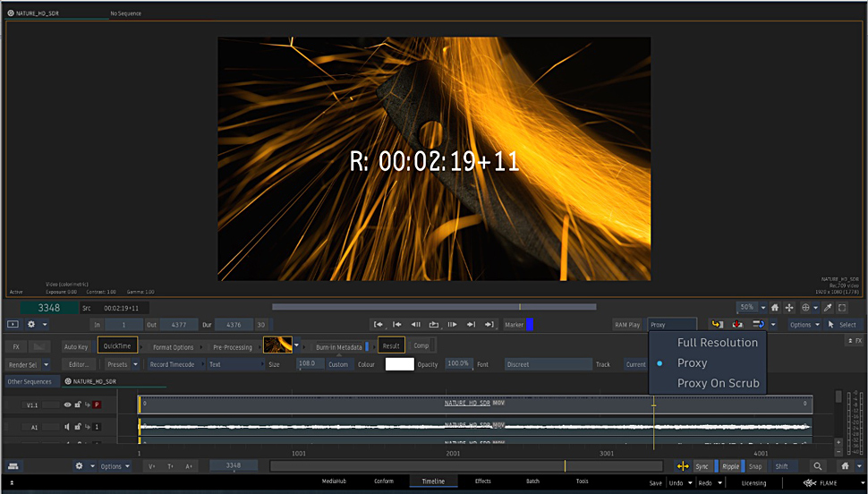
Task: Click the viewer home icon
Action: pyautogui.click(x=775, y=307)
